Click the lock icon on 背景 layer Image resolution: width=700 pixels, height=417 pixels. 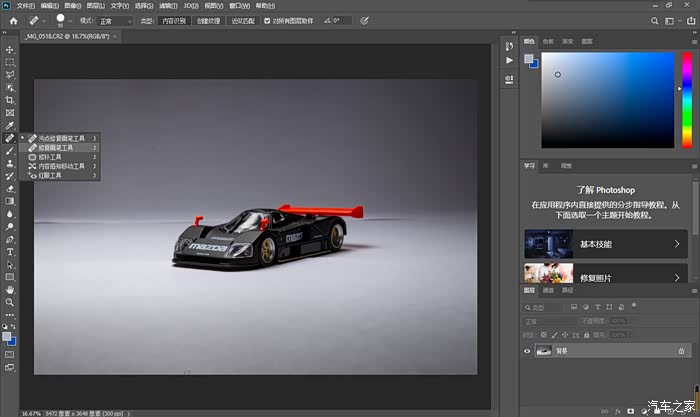681,351
